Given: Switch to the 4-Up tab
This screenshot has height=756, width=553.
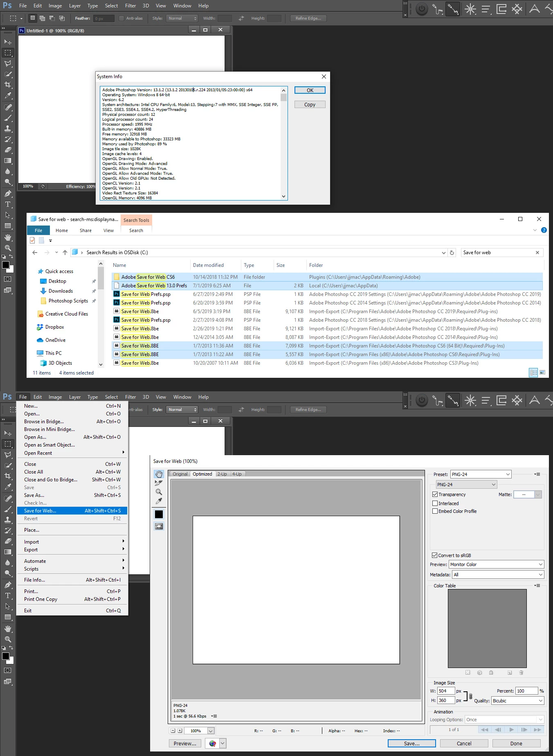Looking at the screenshot, I should click(x=237, y=474).
